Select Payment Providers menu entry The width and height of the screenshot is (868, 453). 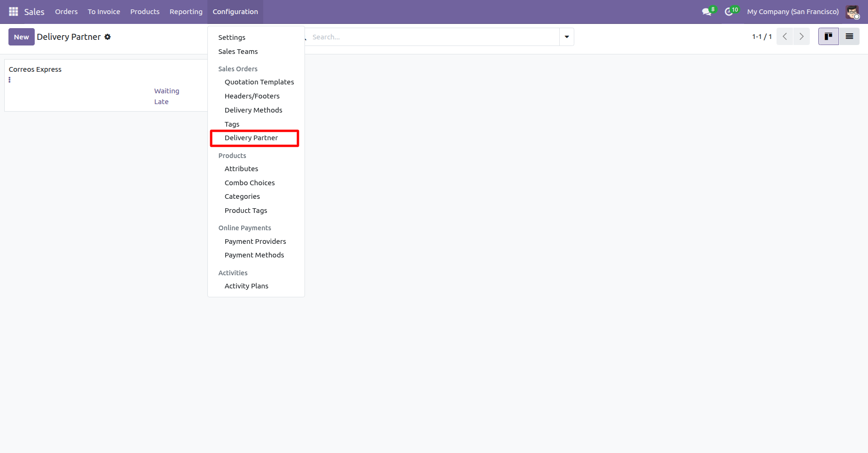(x=255, y=242)
